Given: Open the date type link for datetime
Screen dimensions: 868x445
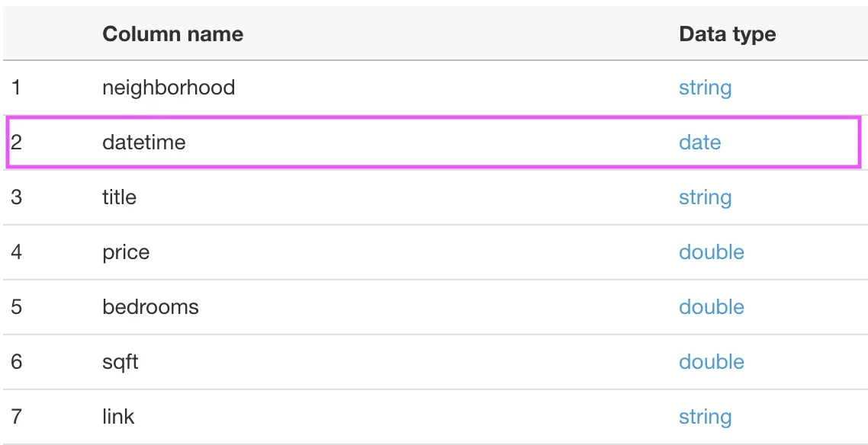Looking at the screenshot, I should [x=699, y=142].
